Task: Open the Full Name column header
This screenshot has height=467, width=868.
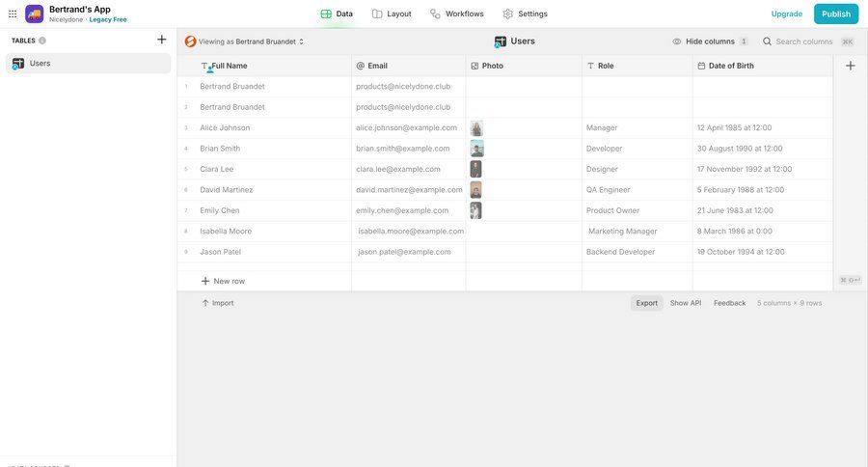Action: [264, 66]
